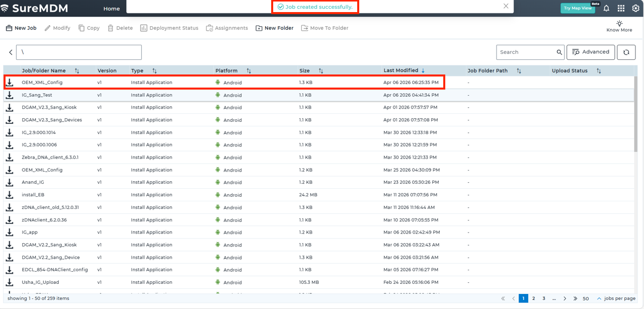Screen dimensions: 644x309
Task: Click into the Search input field
Action: [526, 52]
